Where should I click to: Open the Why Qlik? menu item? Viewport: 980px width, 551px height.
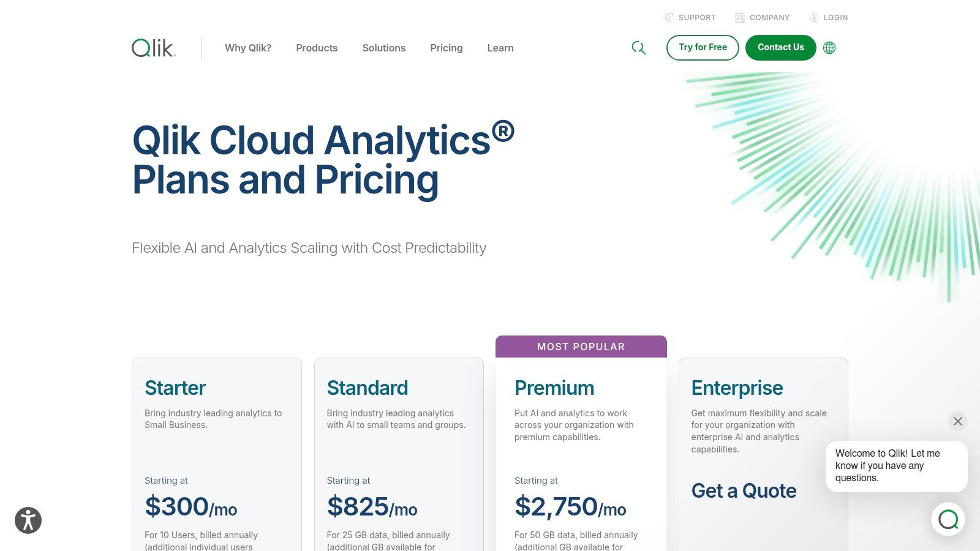point(248,48)
